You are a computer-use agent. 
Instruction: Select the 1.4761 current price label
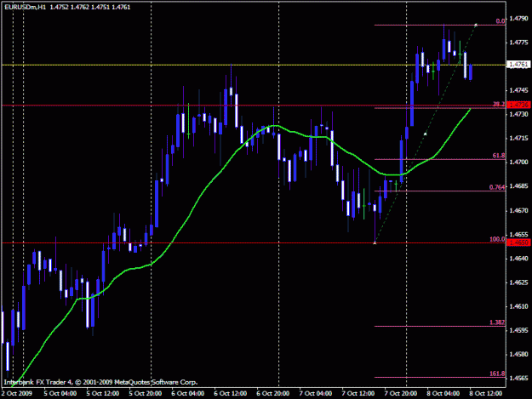[x=518, y=65]
